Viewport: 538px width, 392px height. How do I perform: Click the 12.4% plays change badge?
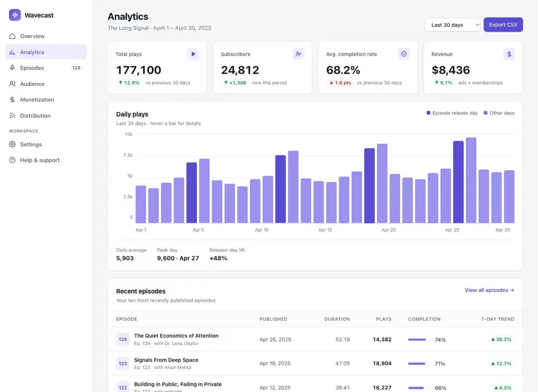pos(129,82)
